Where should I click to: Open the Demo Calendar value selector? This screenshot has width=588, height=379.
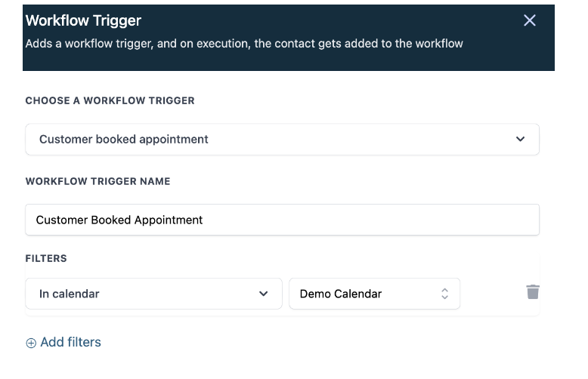click(374, 294)
